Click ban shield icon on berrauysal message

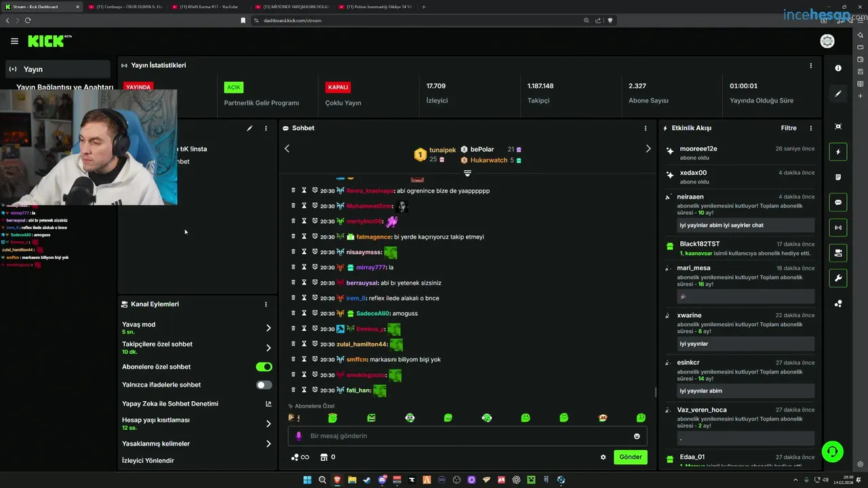(315, 283)
